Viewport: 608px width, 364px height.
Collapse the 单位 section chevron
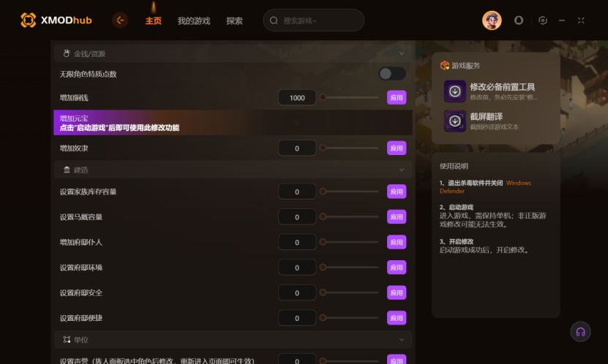pos(402,340)
